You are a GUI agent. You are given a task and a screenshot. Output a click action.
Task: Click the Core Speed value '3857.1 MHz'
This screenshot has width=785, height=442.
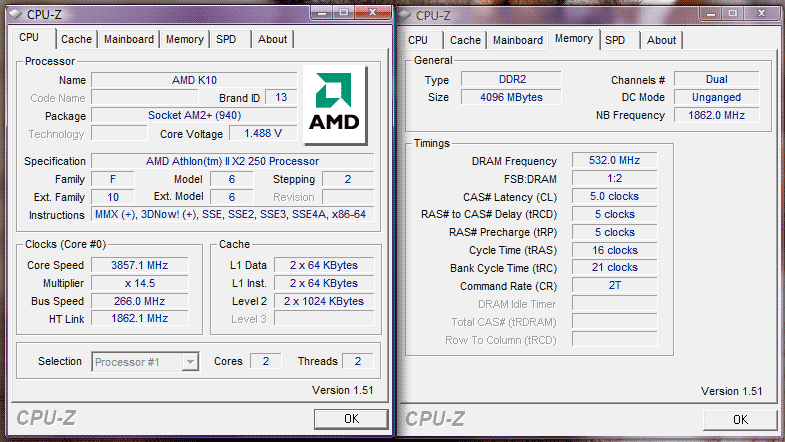tap(140, 265)
